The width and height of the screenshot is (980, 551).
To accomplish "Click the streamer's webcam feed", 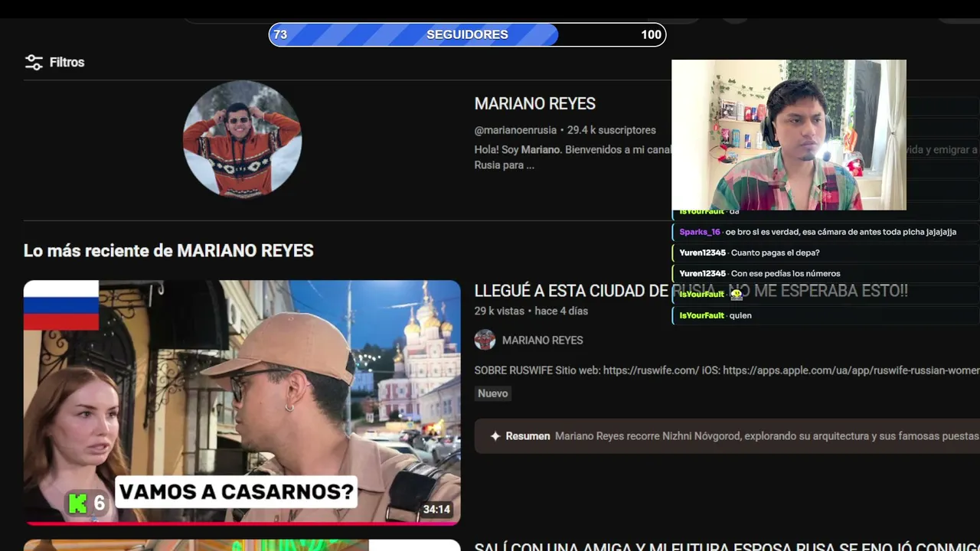I will pyautogui.click(x=789, y=135).
